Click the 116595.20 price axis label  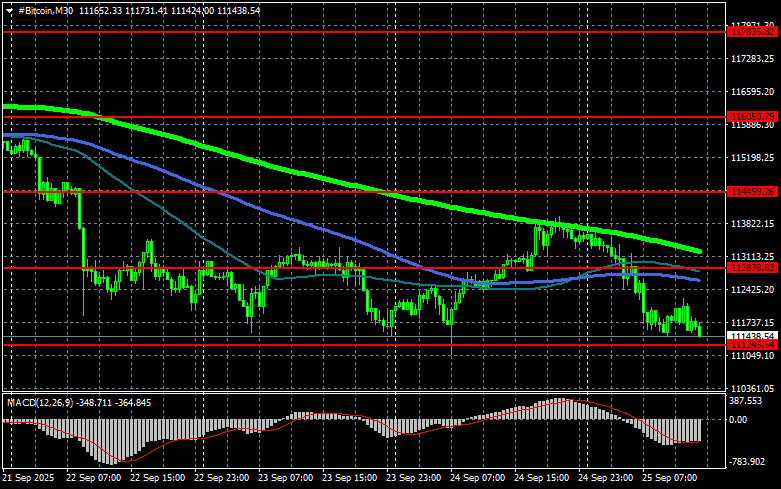(x=752, y=92)
